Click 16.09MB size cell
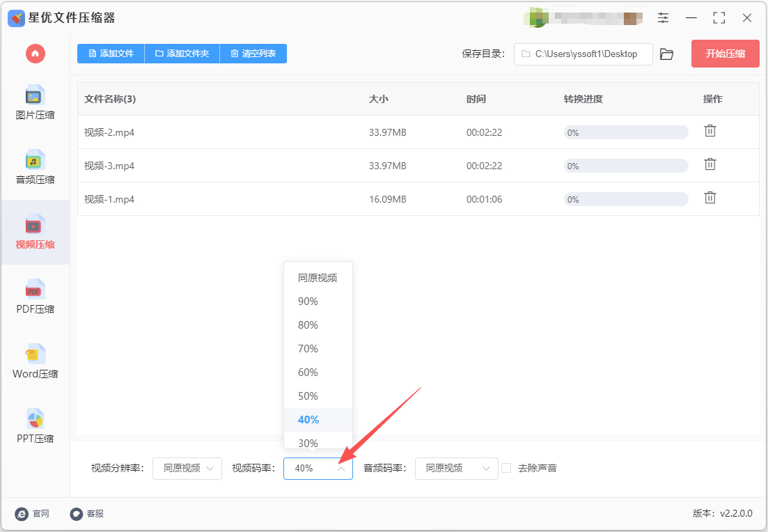 (387, 199)
